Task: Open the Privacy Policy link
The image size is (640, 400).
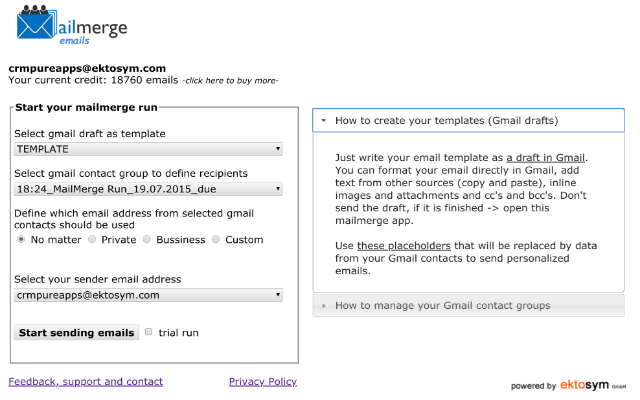Action: [262, 381]
